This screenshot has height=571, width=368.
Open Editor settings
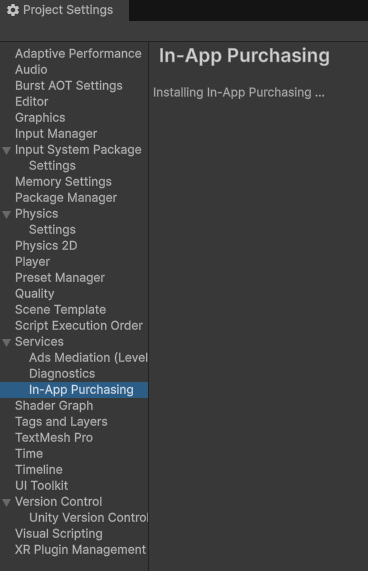pos(32,102)
